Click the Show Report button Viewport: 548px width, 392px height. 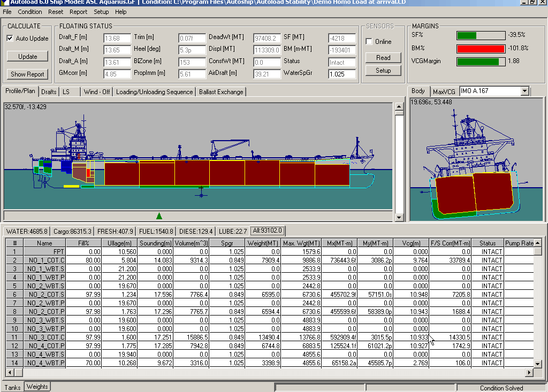tap(27, 74)
